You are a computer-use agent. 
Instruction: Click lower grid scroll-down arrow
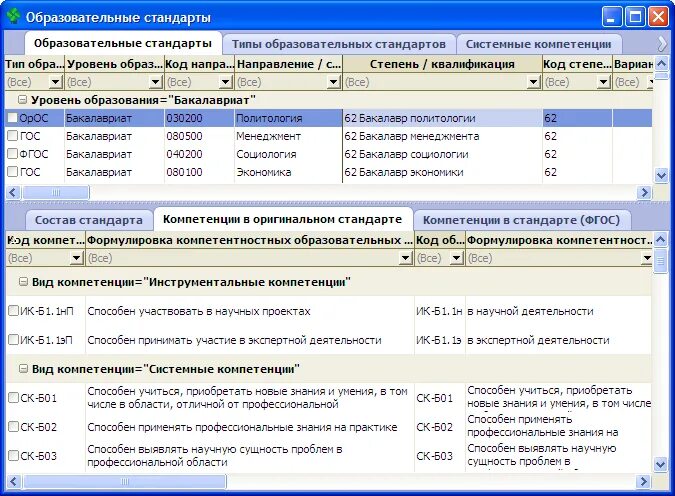pyautogui.click(x=661, y=464)
